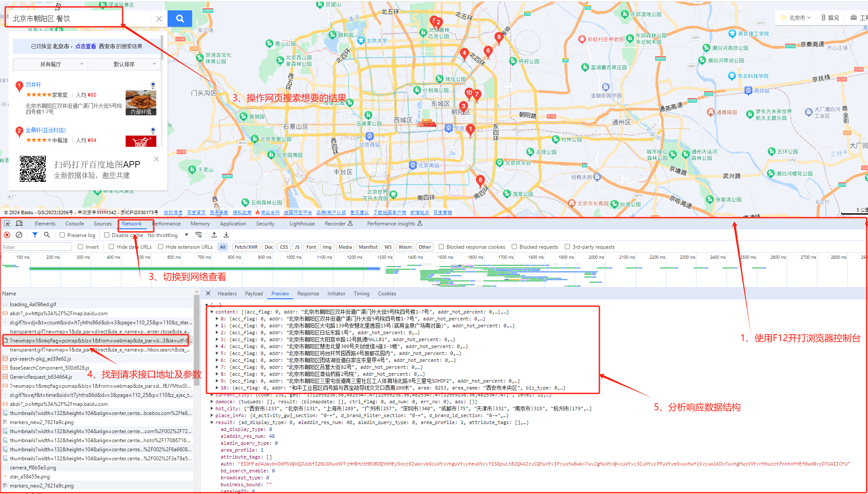Click the 点击查看 link
The height and width of the screenshot is (494, 868).
pos(86,46)
